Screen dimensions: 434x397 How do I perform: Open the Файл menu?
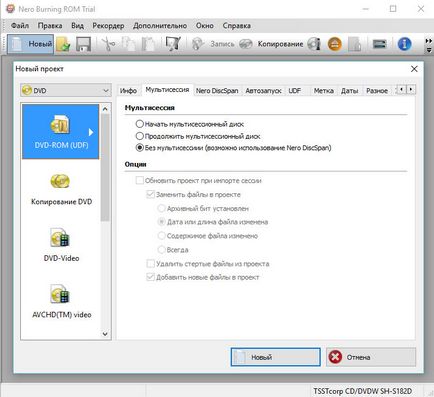(20, 26)
